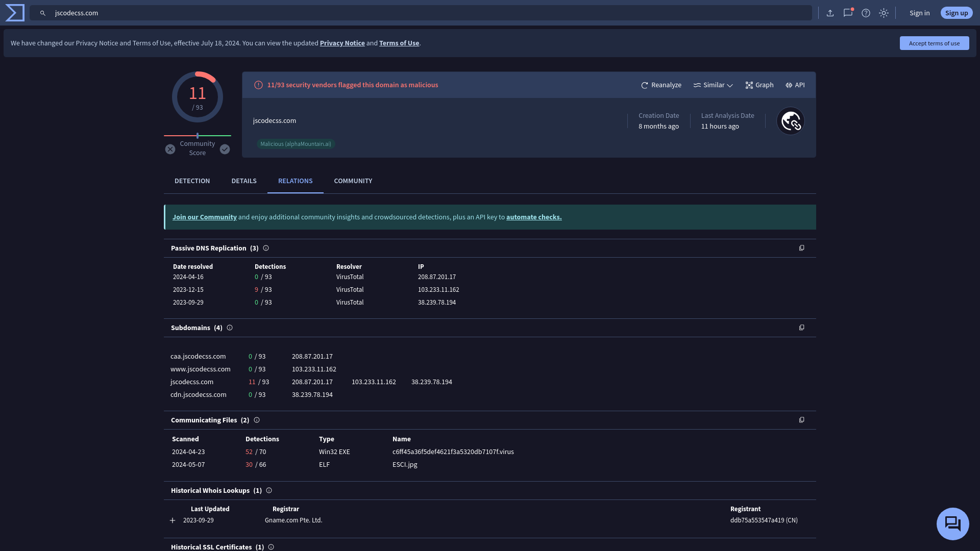This screenshot has height=551, width=980.
Task: Open the notifications chat icon
Action: 848,13
